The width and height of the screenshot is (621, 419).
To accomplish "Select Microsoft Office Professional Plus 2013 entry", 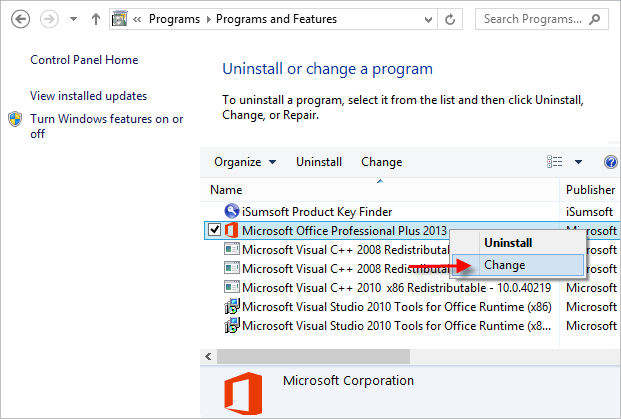I will tap(344, 230).
